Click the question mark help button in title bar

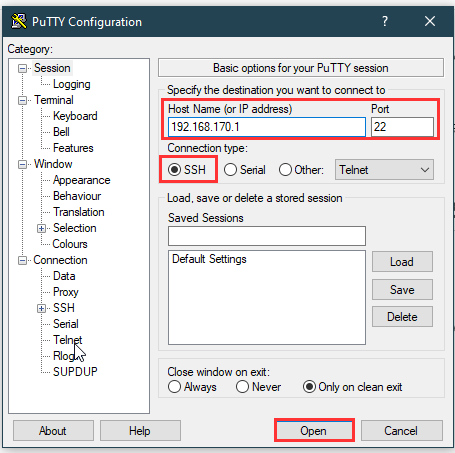pos(385,21)
